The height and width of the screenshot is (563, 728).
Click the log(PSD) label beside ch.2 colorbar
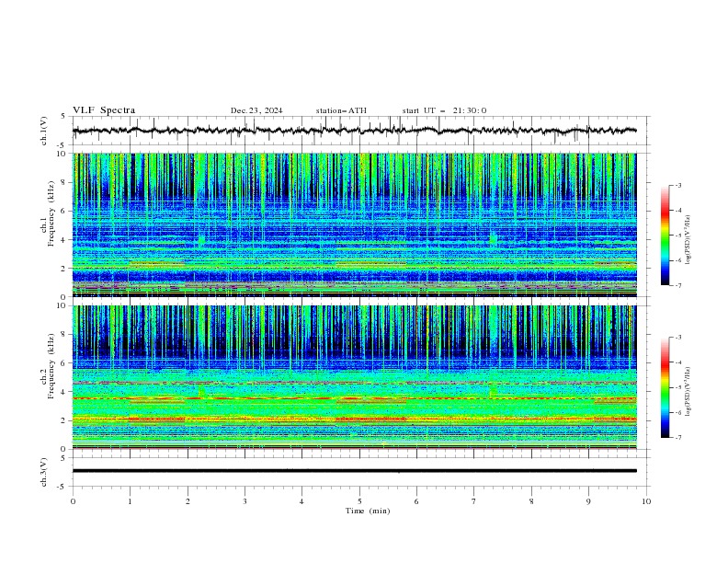coord(688,391)
